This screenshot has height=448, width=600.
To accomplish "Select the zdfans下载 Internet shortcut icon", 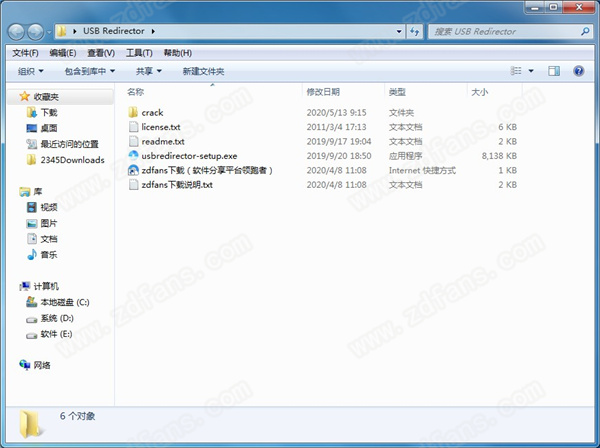I will pyautogui.click(x=133, y=170).
